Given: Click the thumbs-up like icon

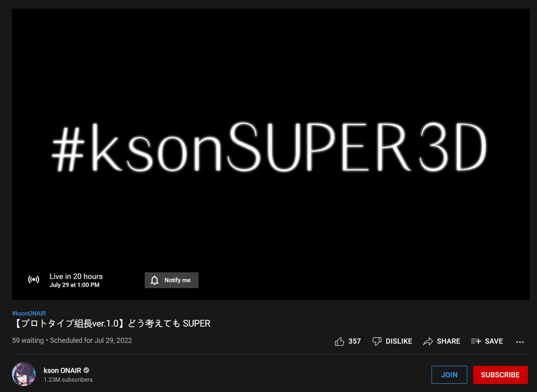Looking at the screenshot, I should [339, 341].
